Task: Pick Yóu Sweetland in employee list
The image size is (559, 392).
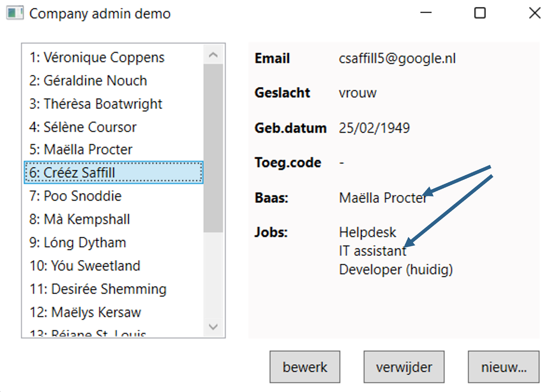Action: [x=85, y=266]
